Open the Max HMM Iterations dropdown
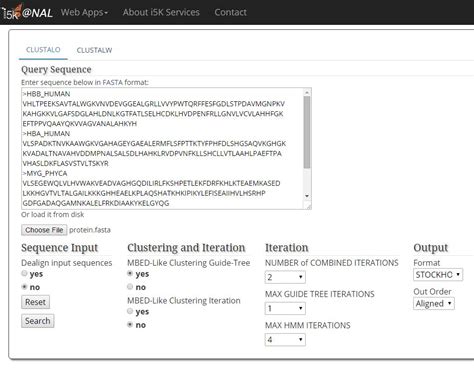474x369 pixels. [285, 340]
